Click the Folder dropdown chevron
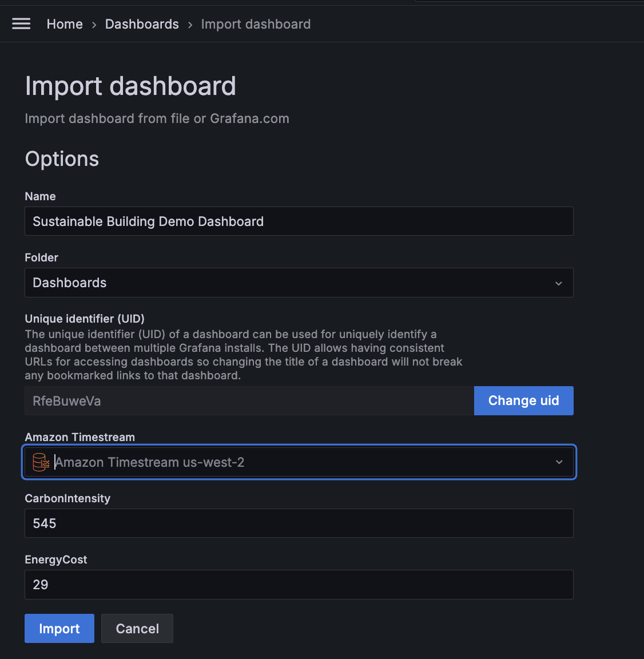 pyautogui.click(x=558, y=283)
